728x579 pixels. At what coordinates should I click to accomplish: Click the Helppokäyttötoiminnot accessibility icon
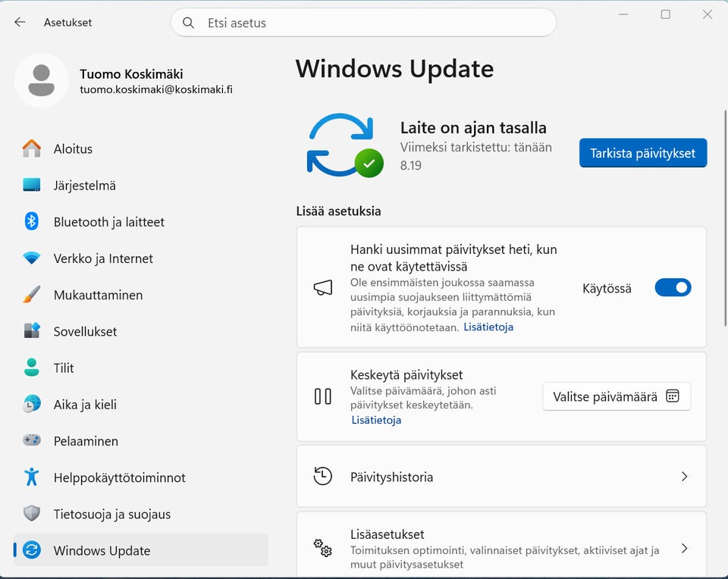[x=32, y=477]
